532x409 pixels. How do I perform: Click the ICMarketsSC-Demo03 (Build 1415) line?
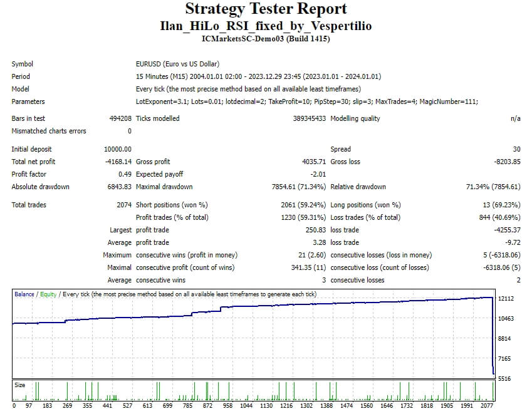click(x=266, y=39)
